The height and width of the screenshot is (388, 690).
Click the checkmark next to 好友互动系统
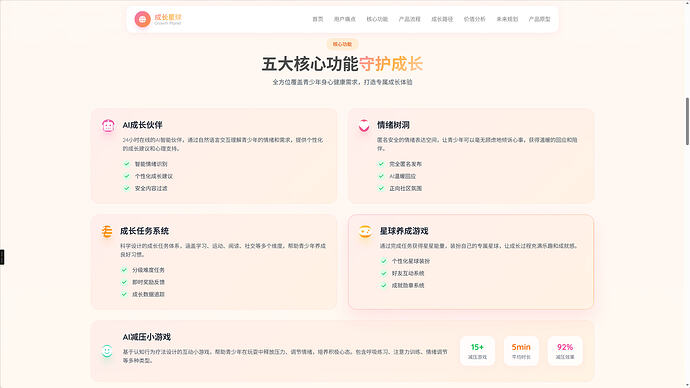pos(384,273)
